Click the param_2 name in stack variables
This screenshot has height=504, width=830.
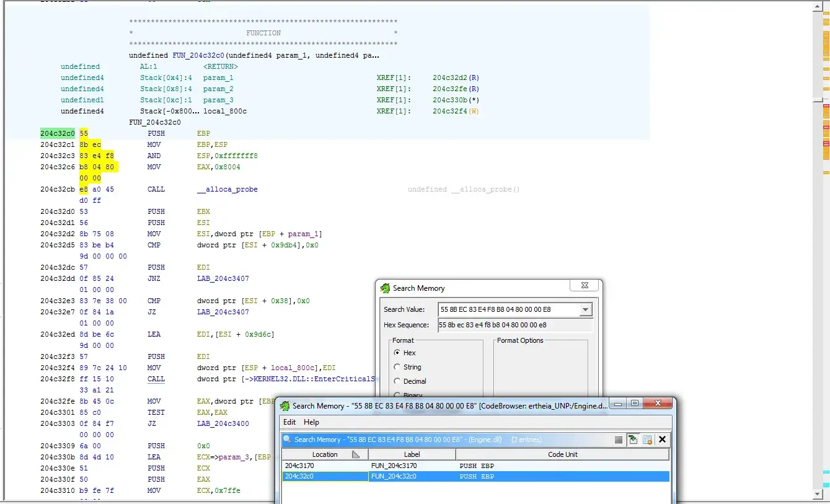(x=218, y=89)
